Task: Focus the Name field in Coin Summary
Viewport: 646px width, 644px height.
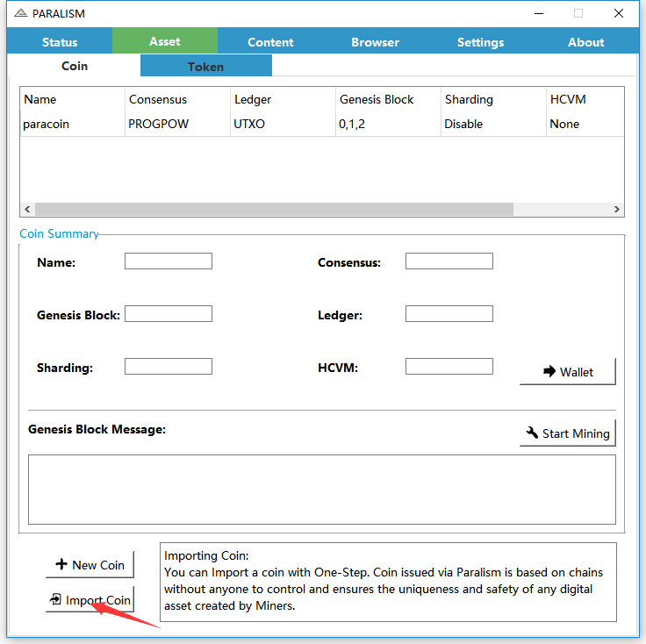Action: pyautogui.click(x=169, y=261)
